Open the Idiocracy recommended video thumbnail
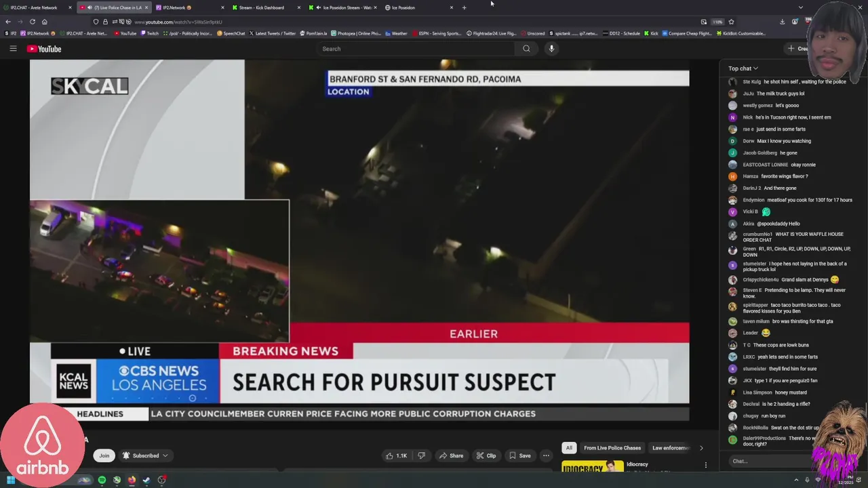This screenshot has width=868, height=488. click(x=592, y=466)
